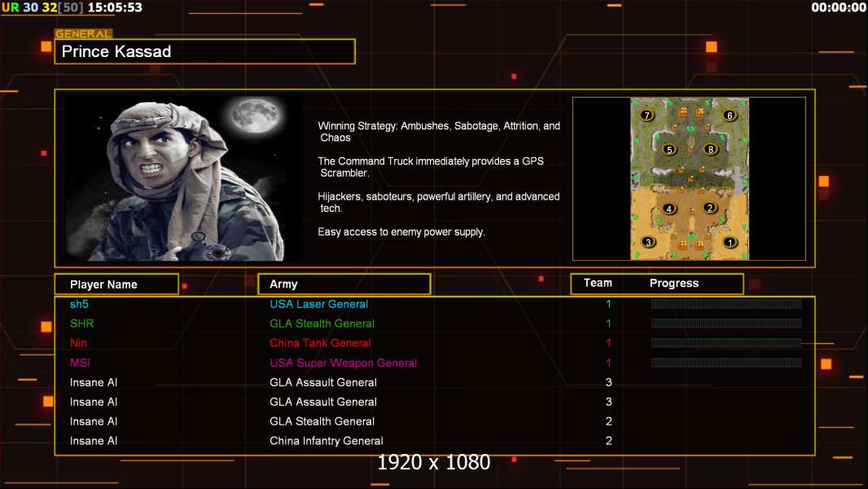Screen dimensions: 868x489
Task: Click the sh5 loading progress bar
Action: click(x=726, y=303)
